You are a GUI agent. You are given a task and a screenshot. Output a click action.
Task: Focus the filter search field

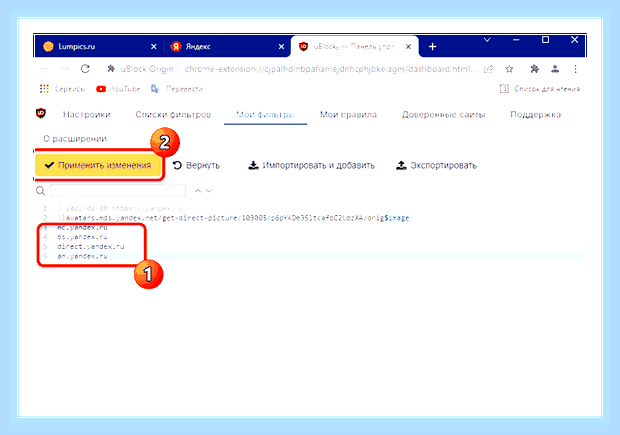[118, 191]
